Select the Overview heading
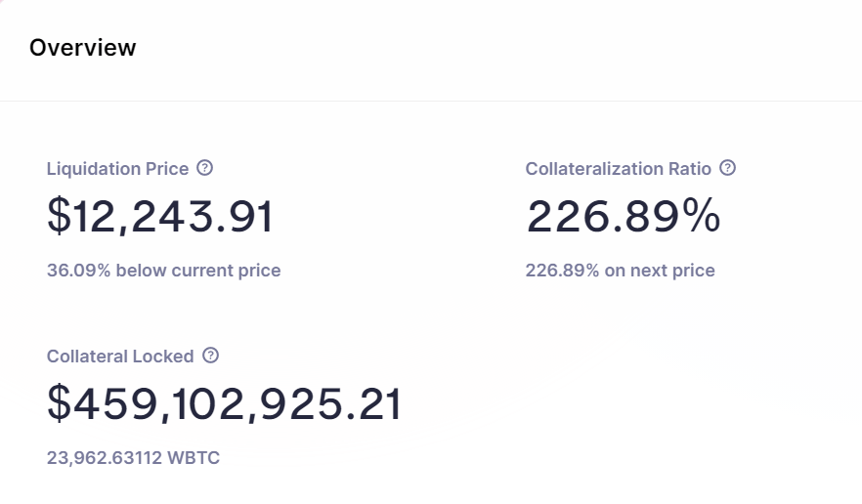Viewport: 862px width, 504px height. click(82, 48)
